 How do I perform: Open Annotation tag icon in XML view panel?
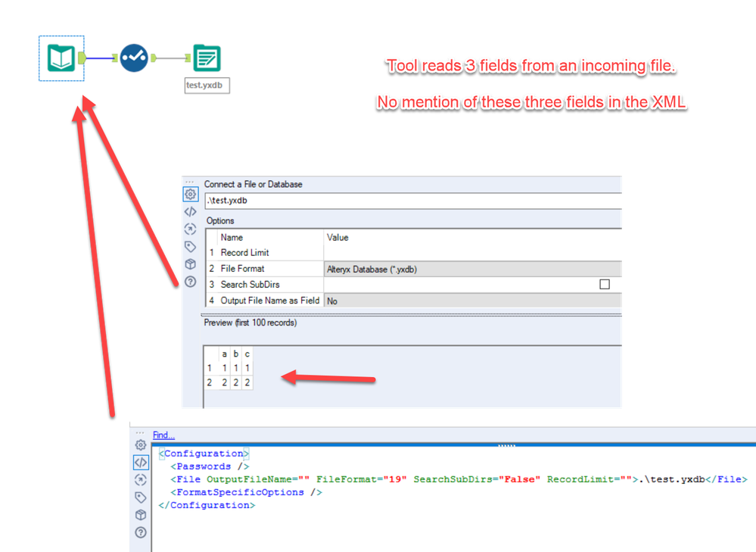[x=141, y=497]
